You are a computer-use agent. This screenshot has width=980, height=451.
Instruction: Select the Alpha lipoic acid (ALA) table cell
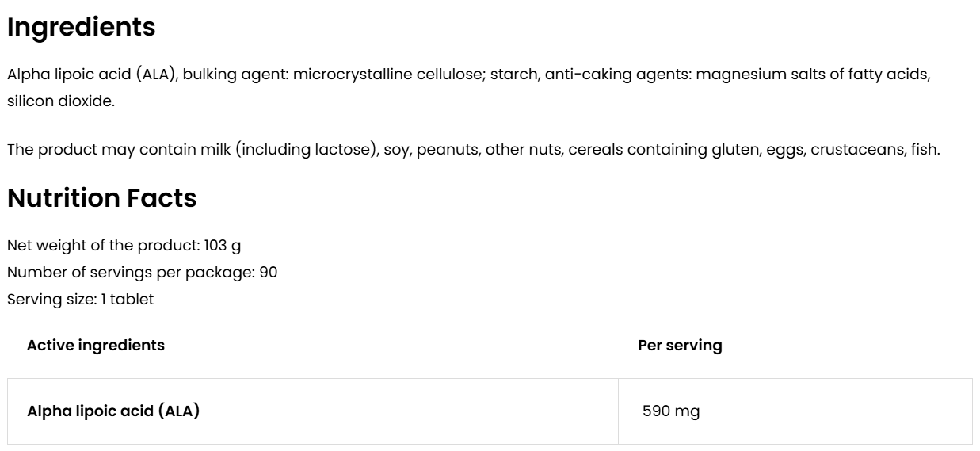[113, 411]
